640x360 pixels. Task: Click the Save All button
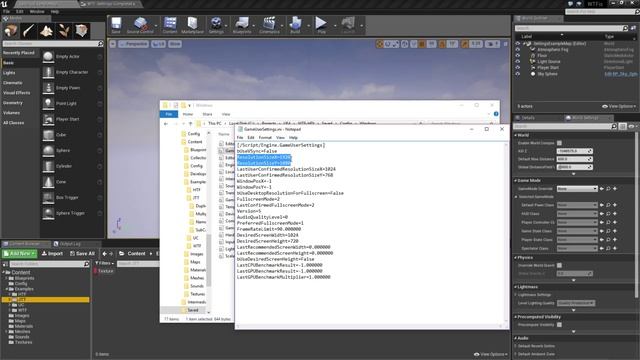82,253
